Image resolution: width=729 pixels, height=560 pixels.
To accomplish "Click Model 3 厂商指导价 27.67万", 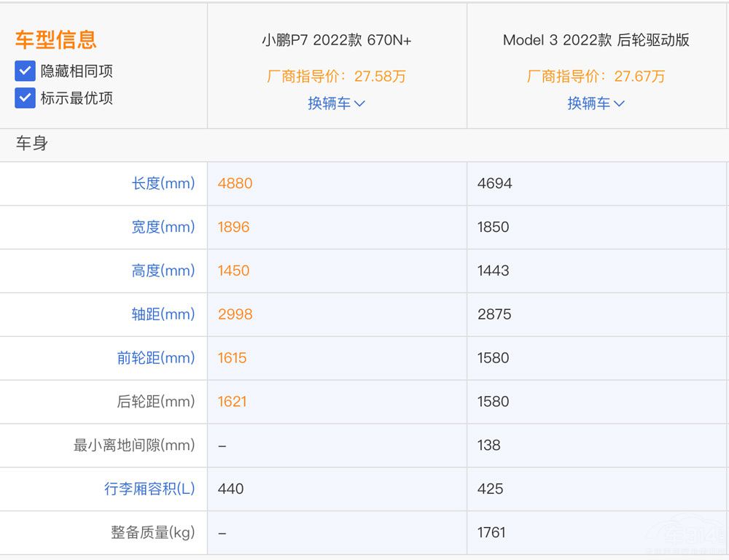I will tap(596, 76).
